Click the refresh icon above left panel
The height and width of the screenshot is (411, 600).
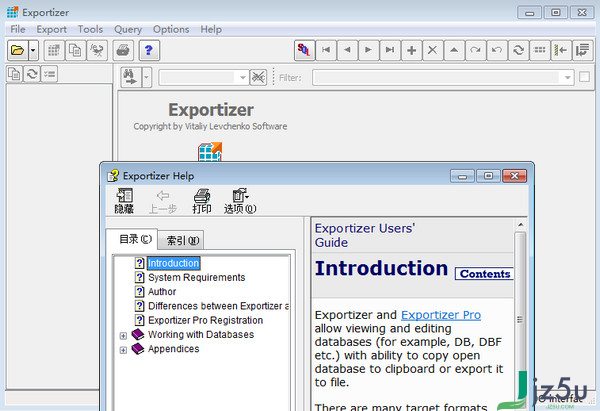[x=32, y=74]
